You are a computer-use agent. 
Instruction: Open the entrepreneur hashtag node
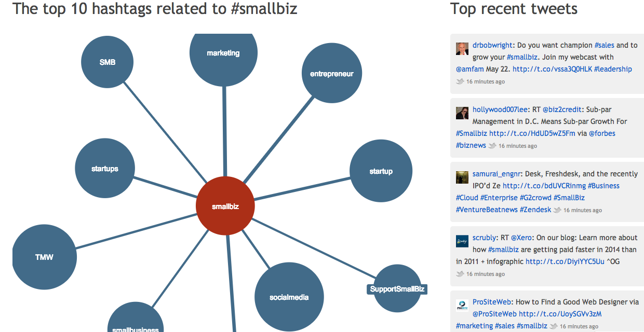[x=331, y=73]
